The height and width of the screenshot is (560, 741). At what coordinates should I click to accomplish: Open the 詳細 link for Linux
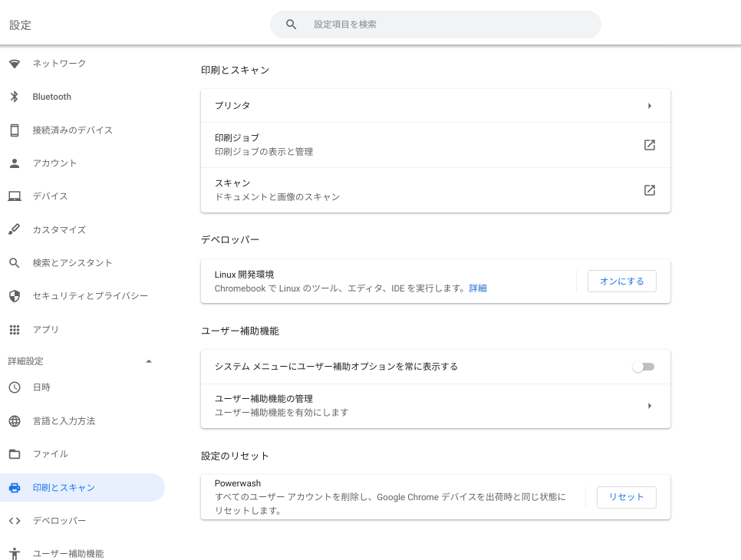coord(478,288)
